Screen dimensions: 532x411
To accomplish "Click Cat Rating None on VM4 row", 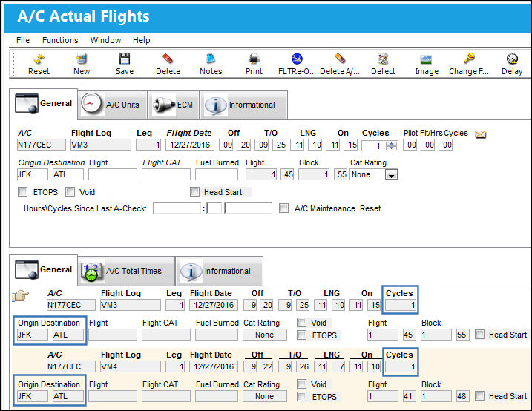I will click(265, 396).
